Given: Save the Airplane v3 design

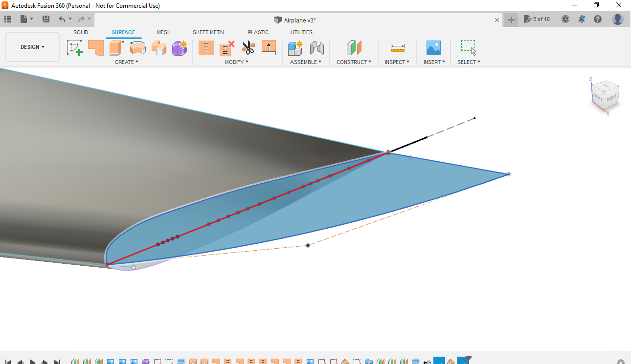Looking at the screenshot, I should click(46, 19).
